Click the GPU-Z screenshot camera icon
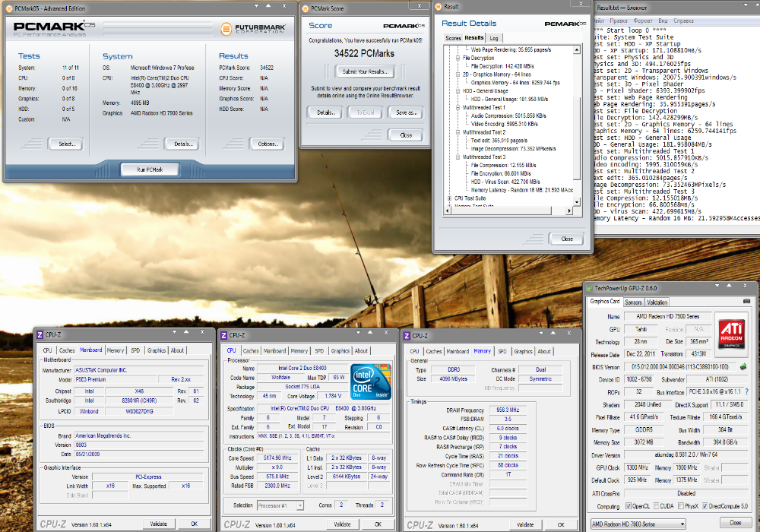Image resolution: width=760 pixels, height=532 pixels. coord(746,301)
